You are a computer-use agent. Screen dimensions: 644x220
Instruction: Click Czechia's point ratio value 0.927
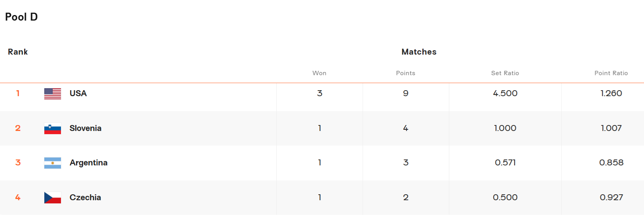[x=611, y=197]
